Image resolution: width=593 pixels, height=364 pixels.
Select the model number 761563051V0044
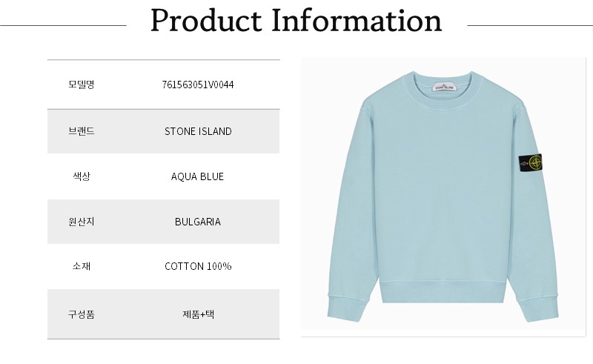point(197,85)
